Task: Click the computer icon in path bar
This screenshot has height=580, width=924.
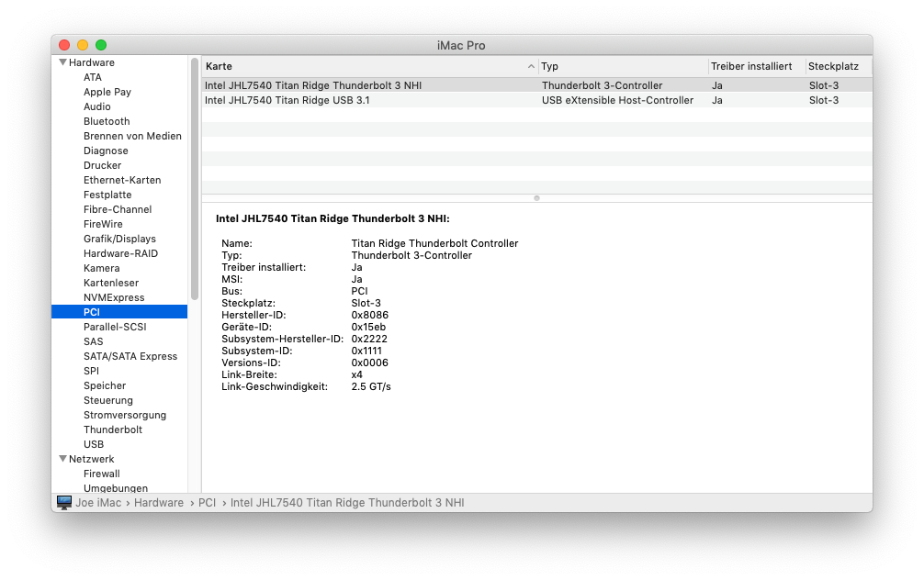Action: (64, 502)
